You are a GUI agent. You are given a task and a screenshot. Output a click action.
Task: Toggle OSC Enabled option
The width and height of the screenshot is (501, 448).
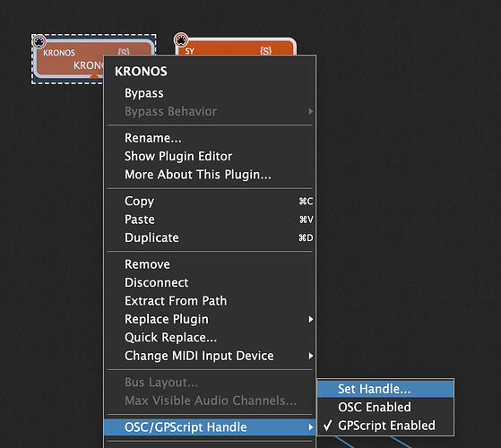point(385,407)
